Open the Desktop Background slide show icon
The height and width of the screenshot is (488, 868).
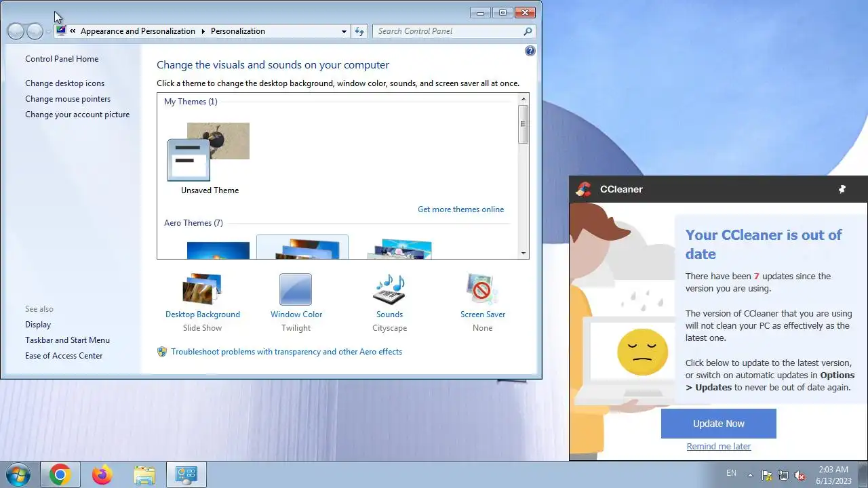202,289
